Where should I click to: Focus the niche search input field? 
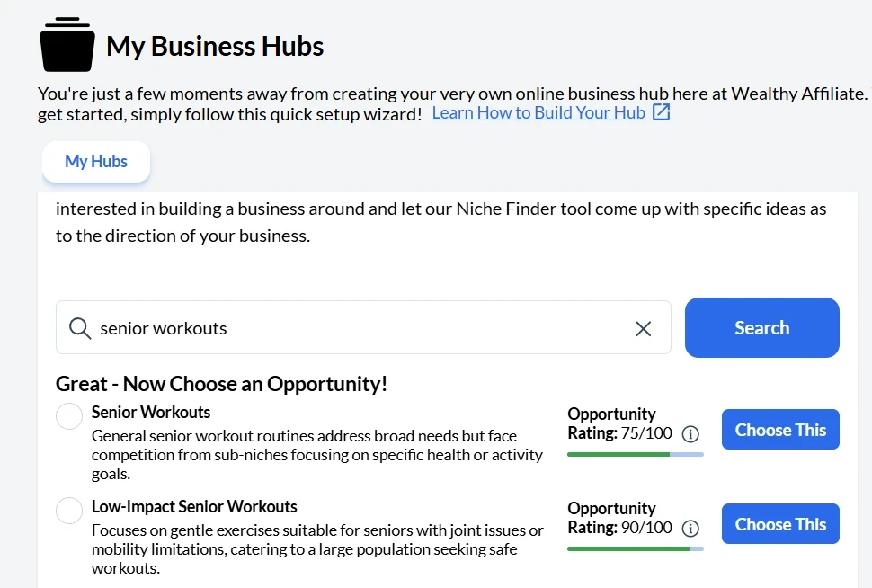pyautogui.click(x=360, y=328)
